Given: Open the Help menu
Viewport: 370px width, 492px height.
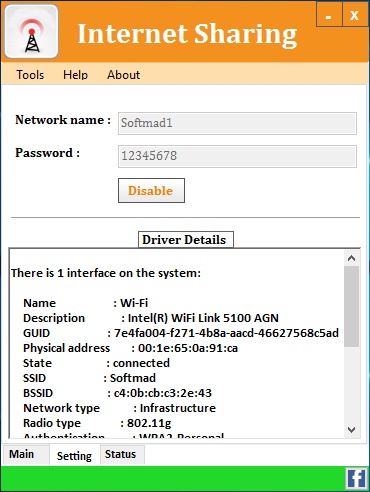Looking at the screenshot, I should [75, 75].
